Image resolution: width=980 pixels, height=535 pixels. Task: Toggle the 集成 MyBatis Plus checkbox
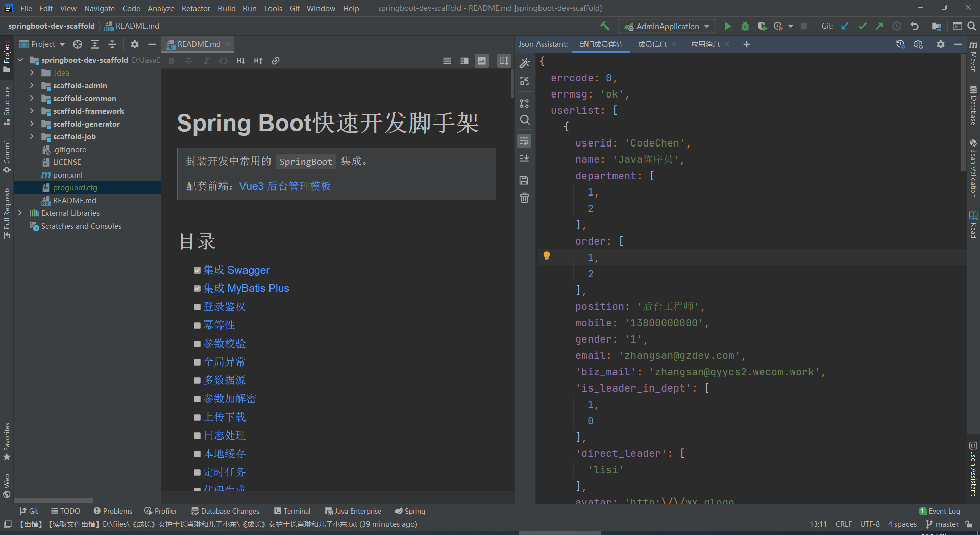pos(197,289)
